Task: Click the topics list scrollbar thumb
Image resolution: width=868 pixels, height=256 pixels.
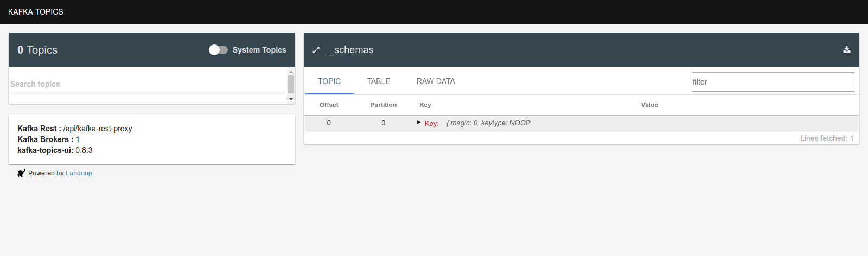Action: tap(291, 85)
